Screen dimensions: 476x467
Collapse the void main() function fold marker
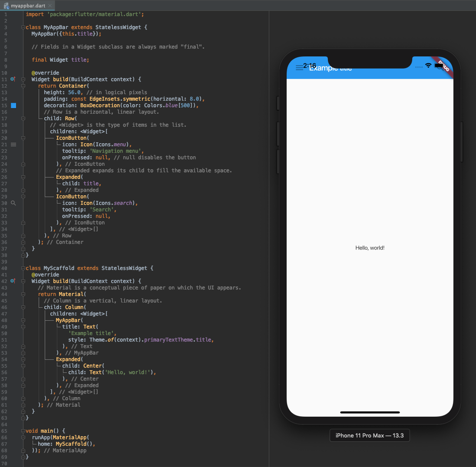click(x=23, y=431)
